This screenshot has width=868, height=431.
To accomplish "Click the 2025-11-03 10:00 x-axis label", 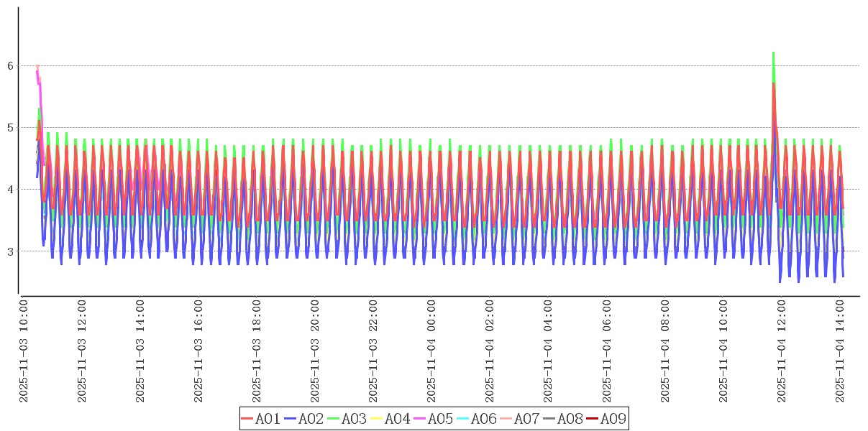I will tap(23, 351).
